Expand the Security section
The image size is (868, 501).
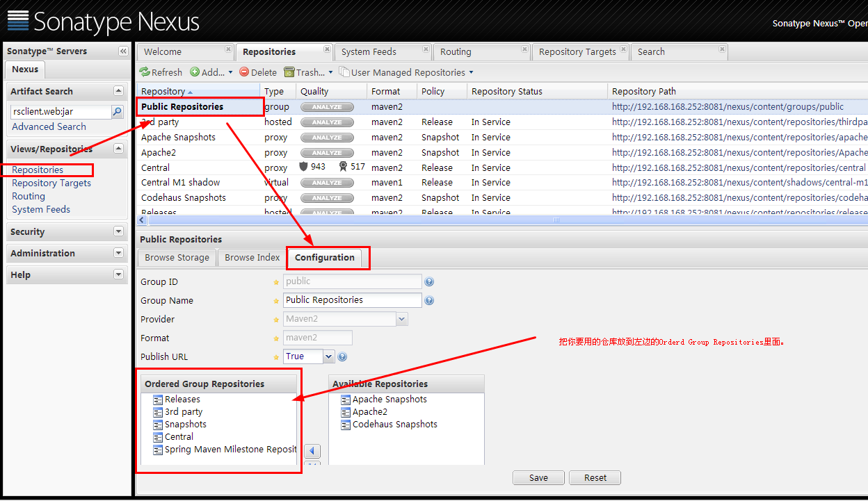point(118,231)
